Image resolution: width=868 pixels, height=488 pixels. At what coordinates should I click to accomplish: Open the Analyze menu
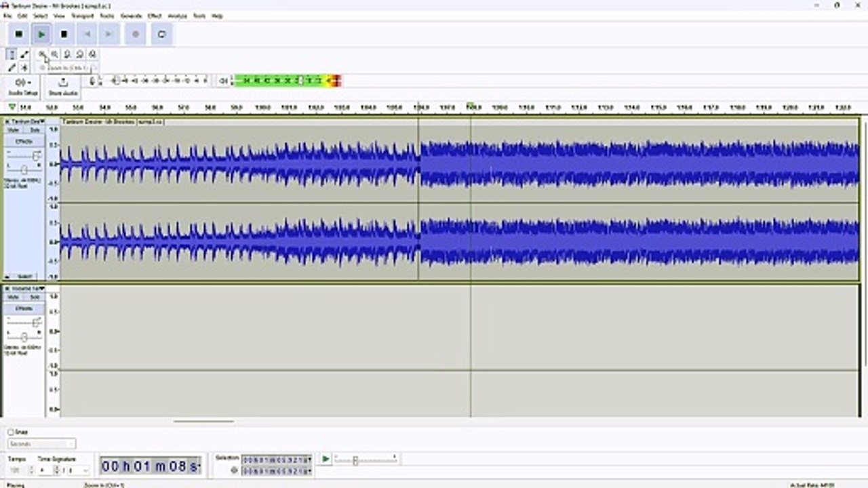(x=177, y=15)
